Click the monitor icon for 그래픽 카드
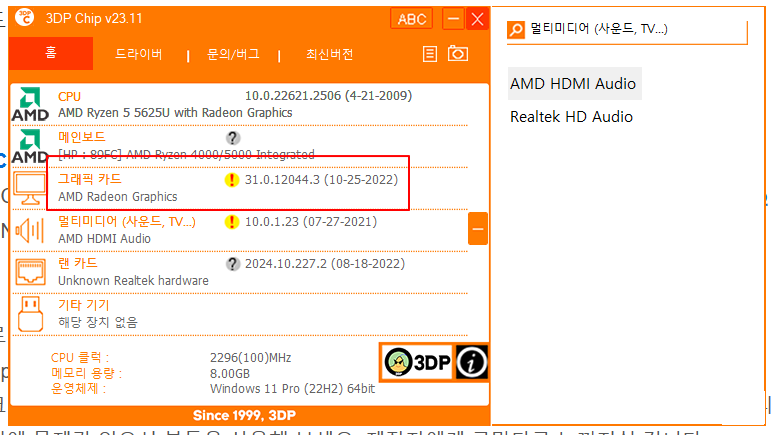Screen dimensions: 773x435 click(x=30, y=188)
